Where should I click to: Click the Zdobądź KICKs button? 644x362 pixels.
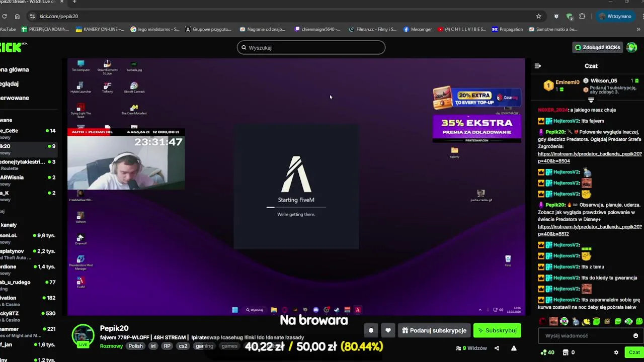(598, 47)
